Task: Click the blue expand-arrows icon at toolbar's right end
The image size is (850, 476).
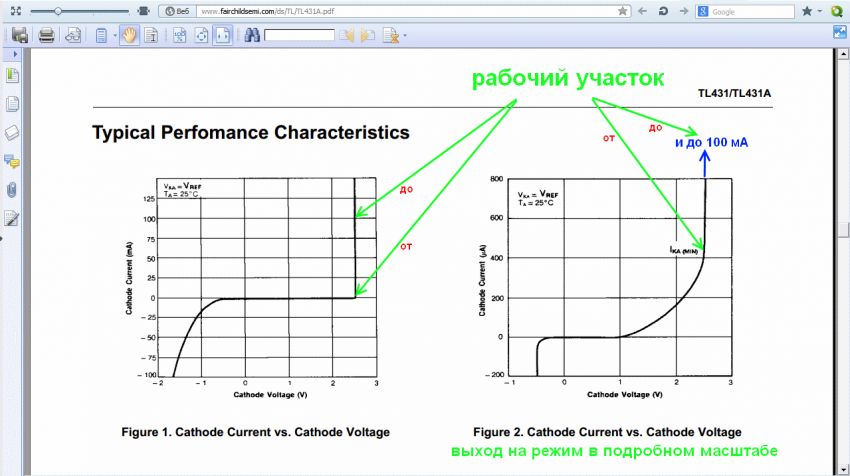Action: (840, 33)
